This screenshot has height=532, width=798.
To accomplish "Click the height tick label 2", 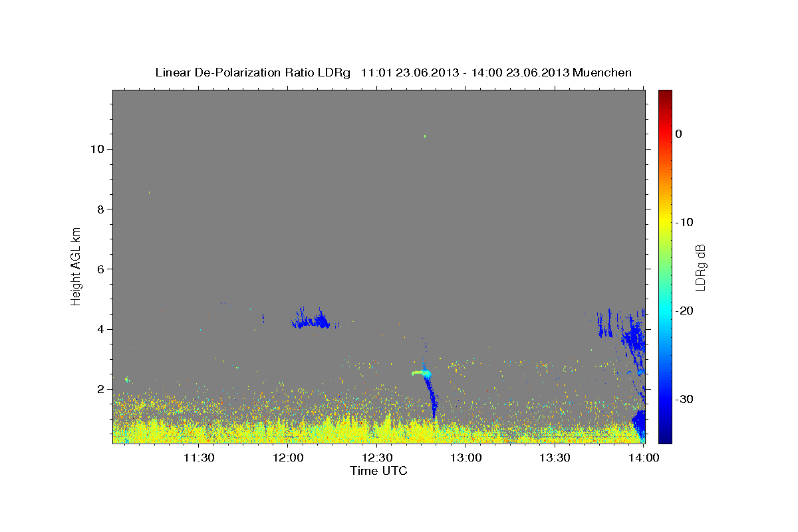I will click(x=100, y=389).
